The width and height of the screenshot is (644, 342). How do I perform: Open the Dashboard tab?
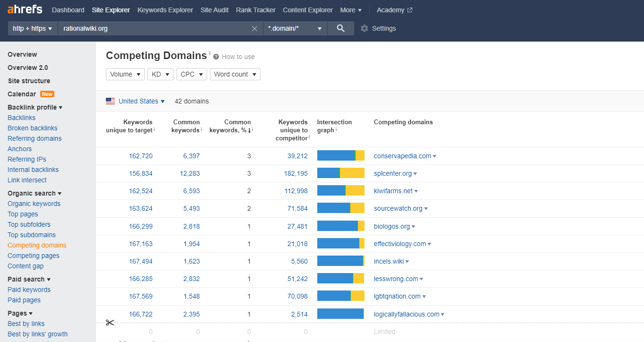click(68, 10)
